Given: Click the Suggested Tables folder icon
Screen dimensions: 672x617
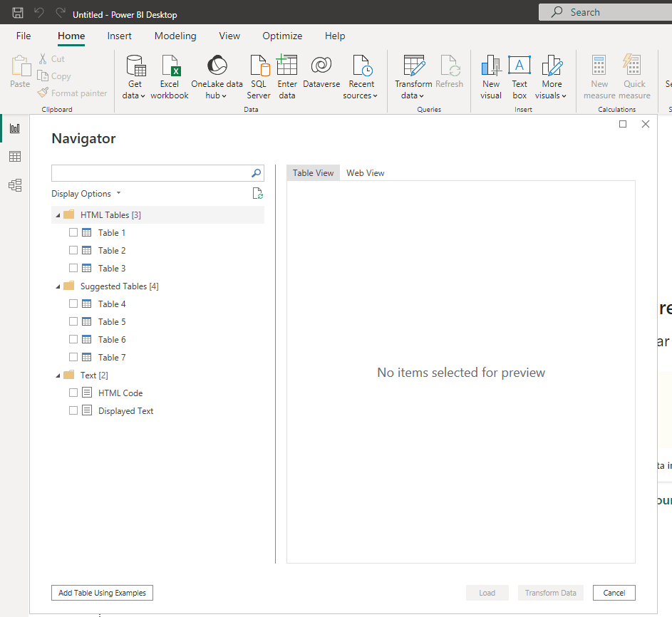Looking at the screenshot, I should tap(69, 286).
